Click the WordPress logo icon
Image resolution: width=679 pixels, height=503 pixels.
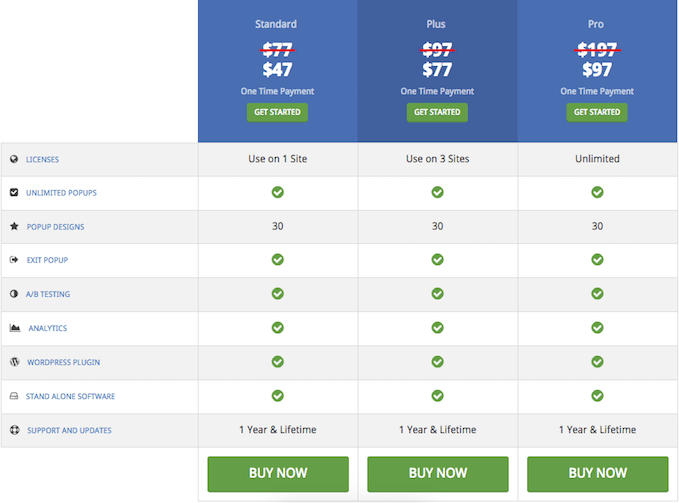pos(15,361)
